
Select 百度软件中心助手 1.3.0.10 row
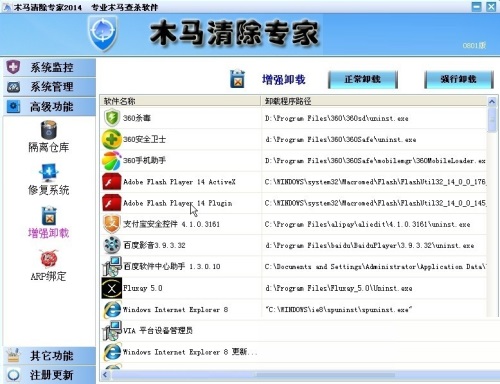[x=293, y=266]
